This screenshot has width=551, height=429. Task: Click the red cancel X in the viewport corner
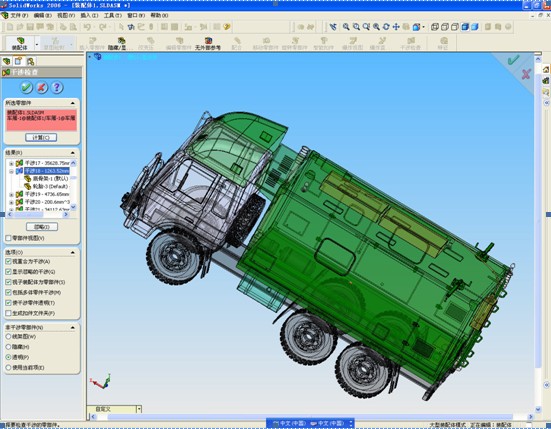point(526,74)
